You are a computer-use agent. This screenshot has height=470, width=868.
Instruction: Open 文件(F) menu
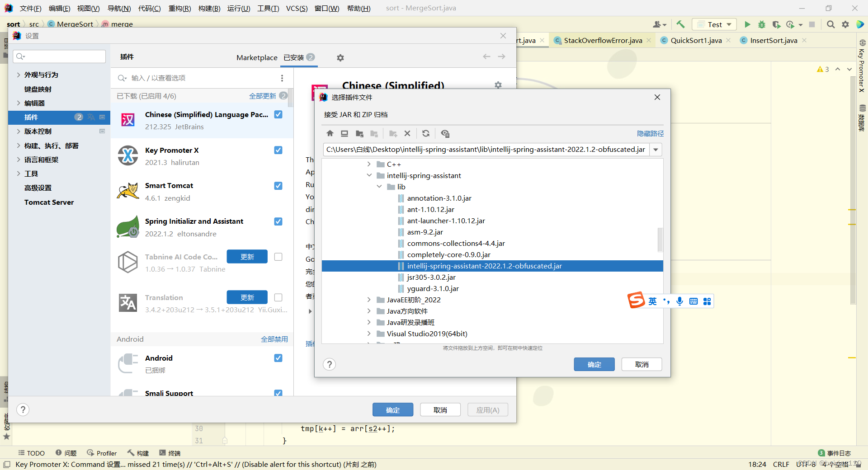pyautogui.click(x=30, y=8)
